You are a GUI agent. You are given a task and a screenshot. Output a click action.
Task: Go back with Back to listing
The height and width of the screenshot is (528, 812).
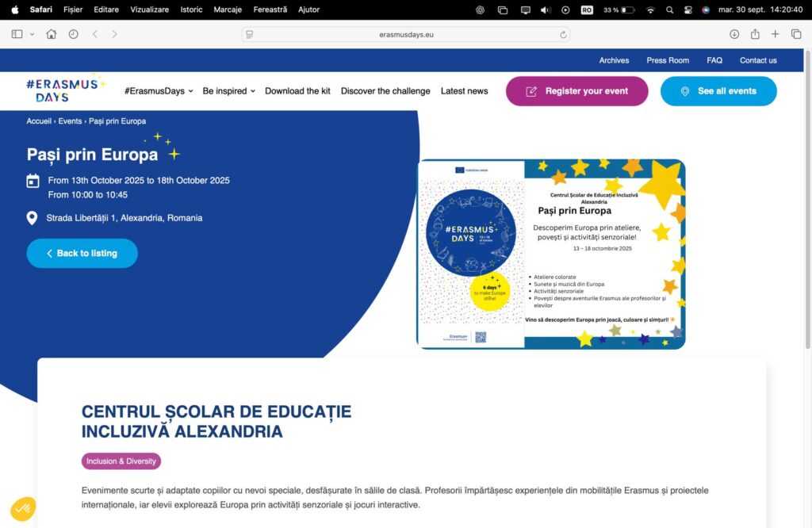click(82, 253)
